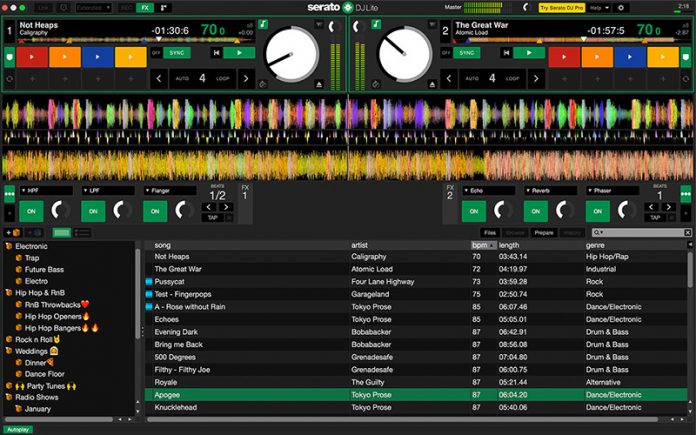Toggle the Reverb effect ON button
The height and width of the screenshot is (435, 696).
tap(536, 210)
